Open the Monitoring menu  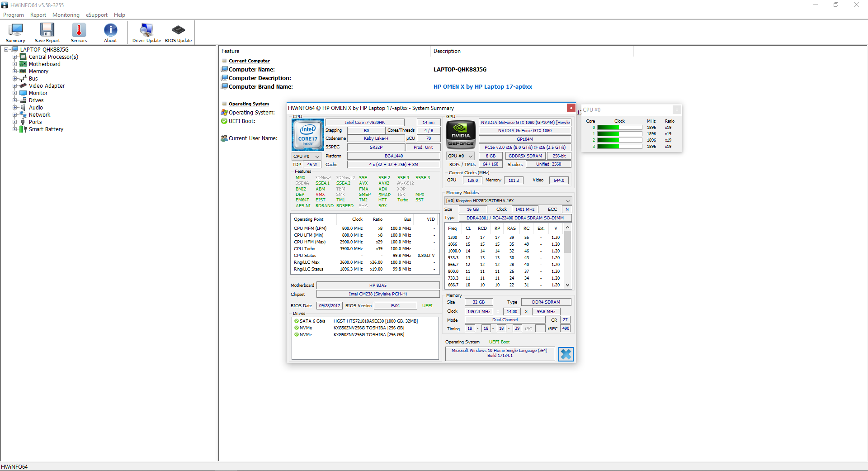pos(66,15)
